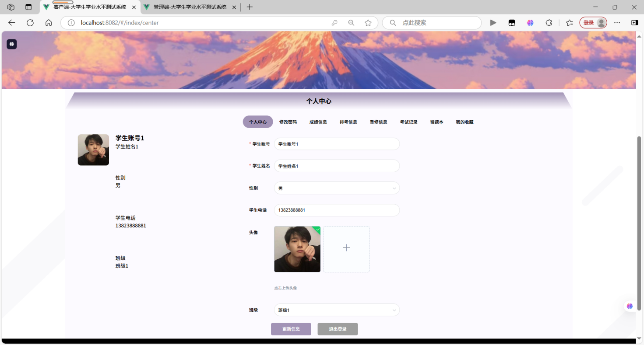Click the zoom magnifier icon in address bar
The height and width of the screenshot is (345, 644).
351,23
